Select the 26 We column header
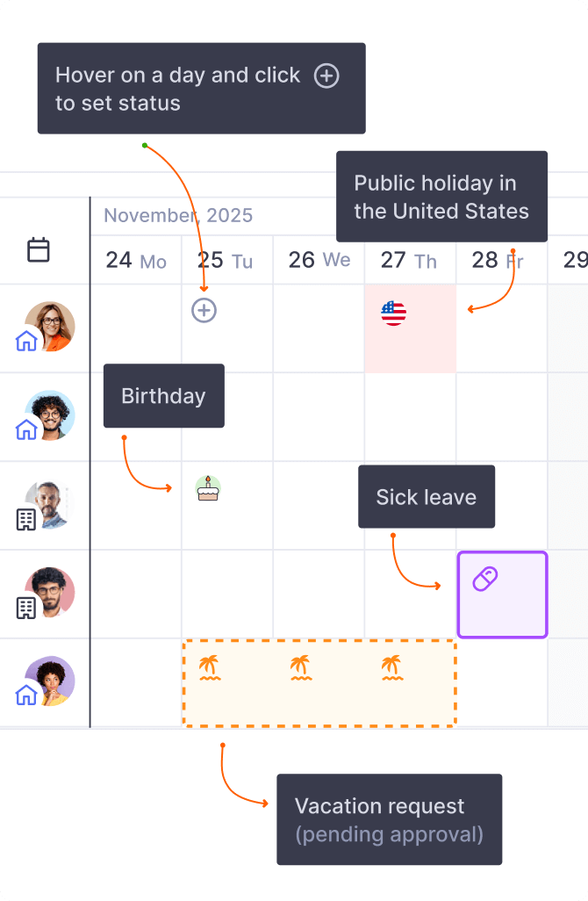This screenshot has height=901, width=588. [319, 260]
